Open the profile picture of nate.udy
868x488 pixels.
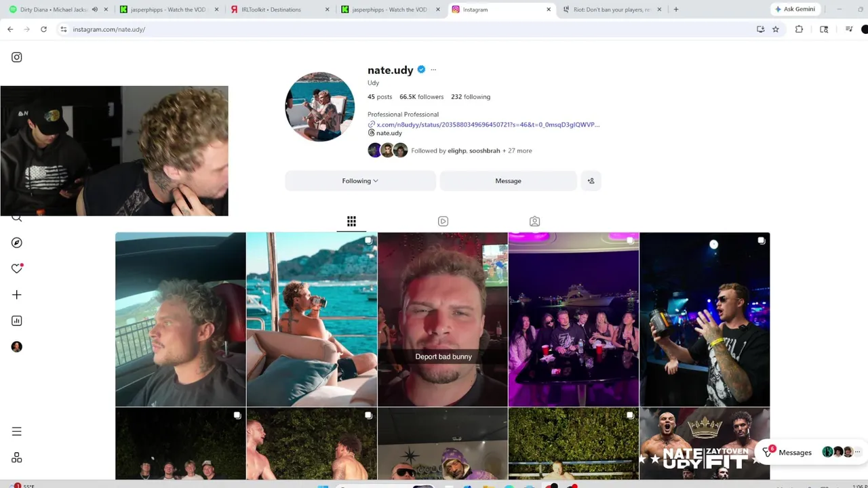click(320, 106)
